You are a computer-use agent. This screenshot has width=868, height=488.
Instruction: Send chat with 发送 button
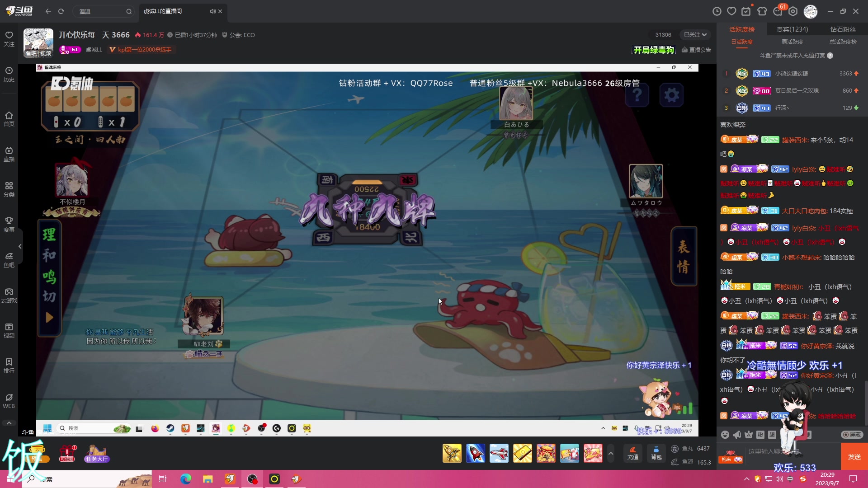click(854, 457)
